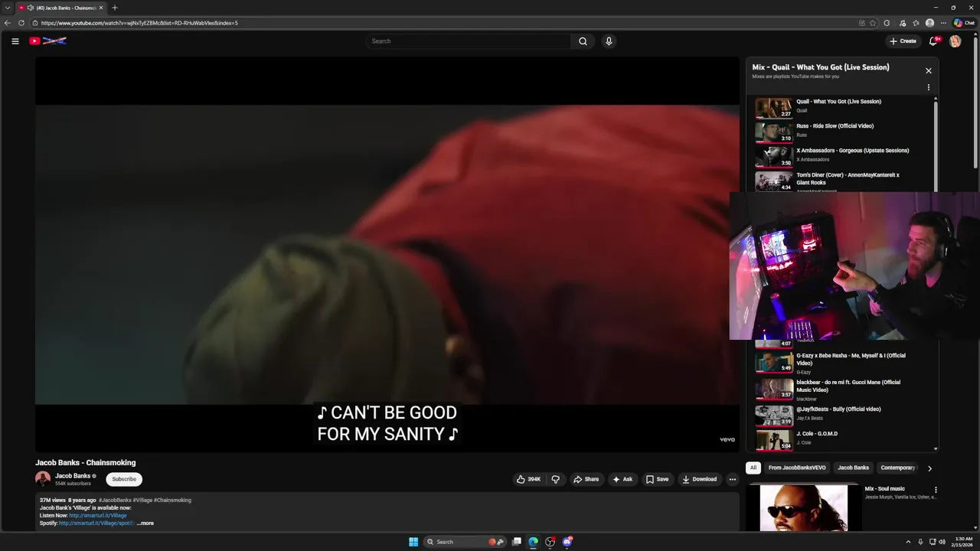Click the Share button
Image resolution: width=980 pixels, height=551 pixels.
coord(586,479)
